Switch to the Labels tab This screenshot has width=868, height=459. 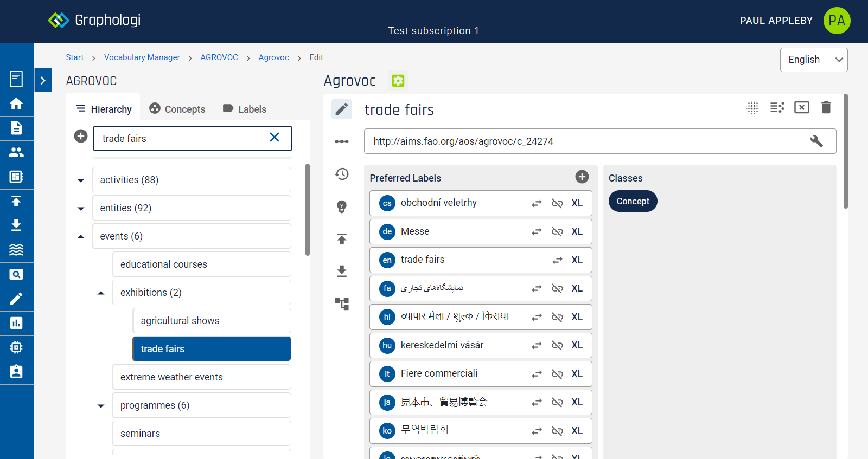click(x=245, y=109)
